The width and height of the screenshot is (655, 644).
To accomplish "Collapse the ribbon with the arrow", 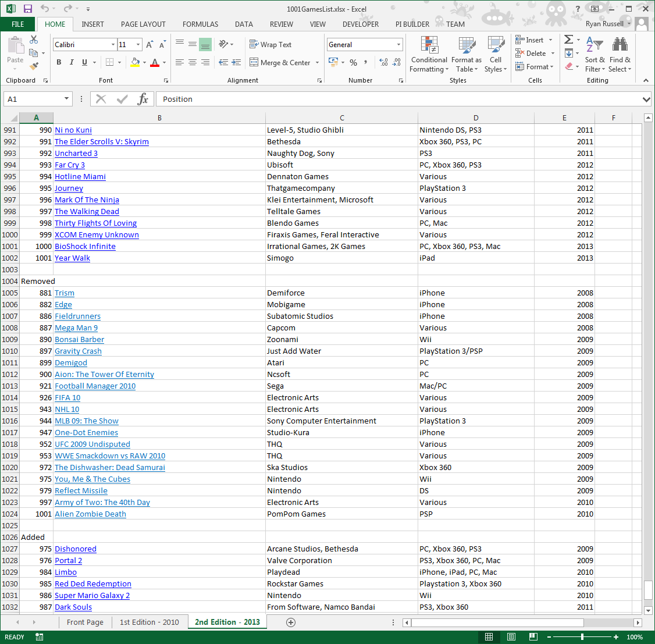I will click(646, 80).
